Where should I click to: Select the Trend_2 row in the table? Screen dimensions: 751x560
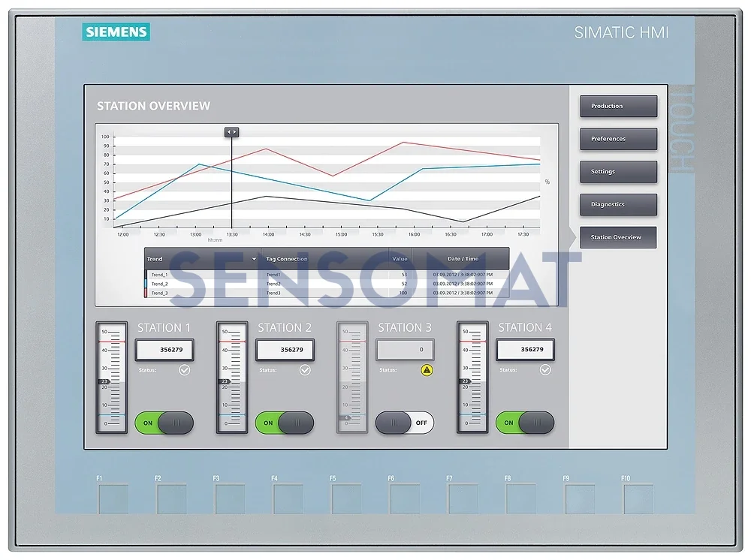pyautogui.click(x=327, y=284)
